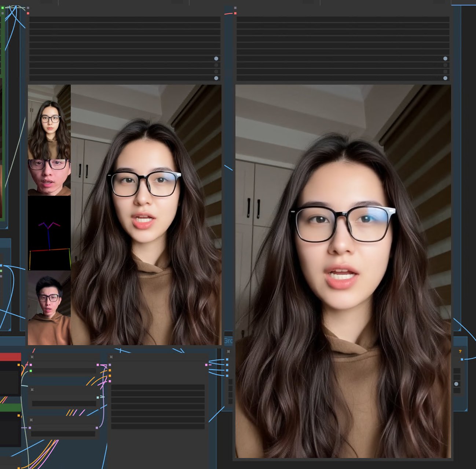Collapse the small node with purple sockets

[x=31, y=420]
